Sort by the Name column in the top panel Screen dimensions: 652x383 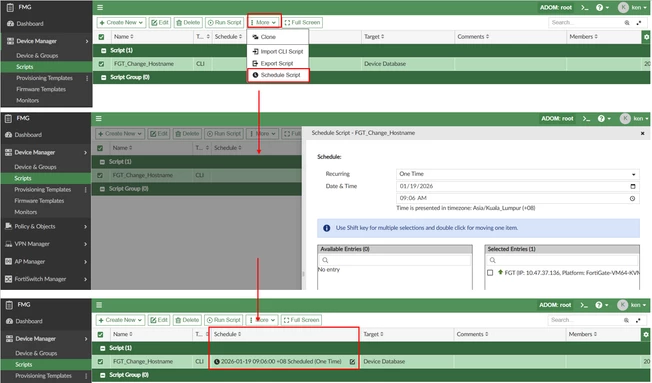[123, 37]
